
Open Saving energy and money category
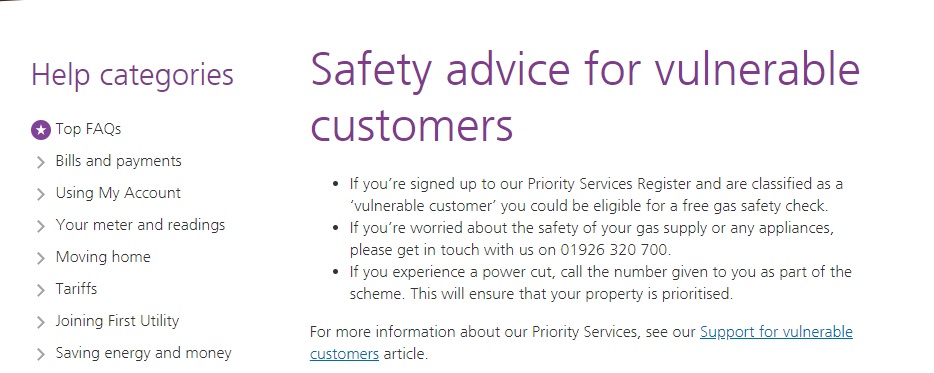tap(144, 353)
